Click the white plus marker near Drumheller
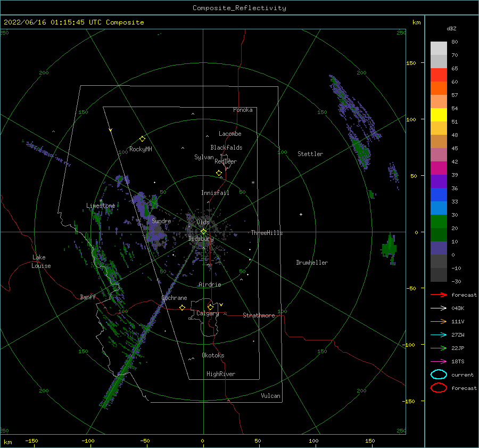This screenshot has width=479, height=448. pyautogui.click(x=301, y=214)
